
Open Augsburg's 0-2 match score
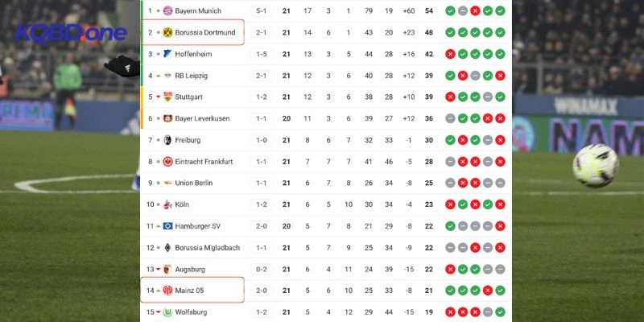(x=262, y=269)
